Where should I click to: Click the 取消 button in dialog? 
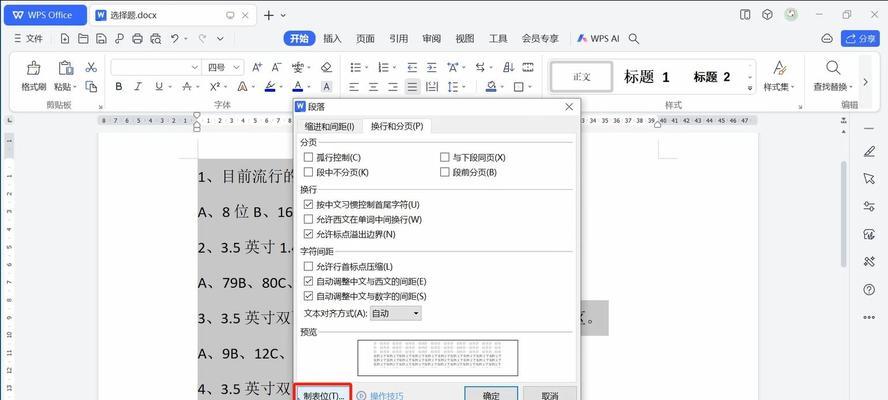pos(550,394)
